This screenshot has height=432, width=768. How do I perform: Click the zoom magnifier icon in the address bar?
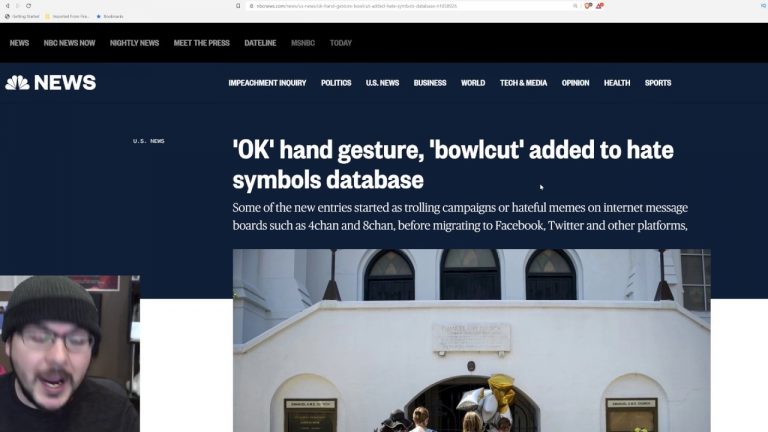[575, 6]
